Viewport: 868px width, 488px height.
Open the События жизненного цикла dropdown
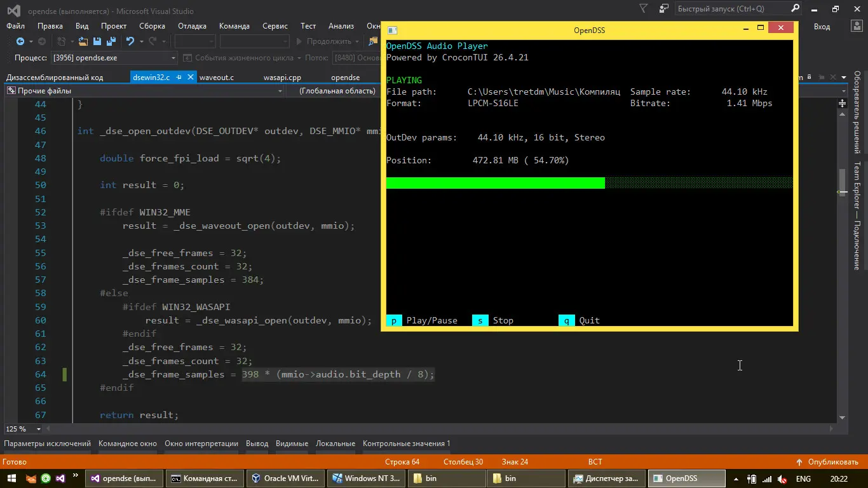(299, 58)
